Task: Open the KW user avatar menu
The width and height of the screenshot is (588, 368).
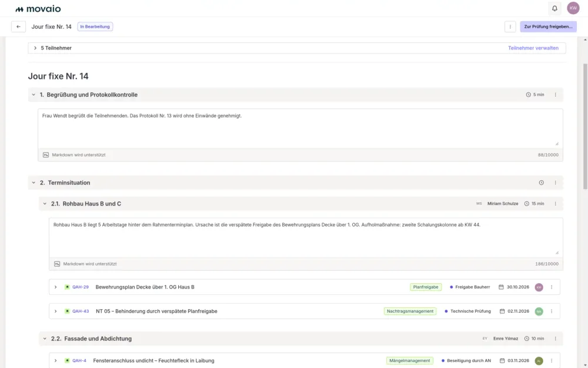Action: click(573, 8)
